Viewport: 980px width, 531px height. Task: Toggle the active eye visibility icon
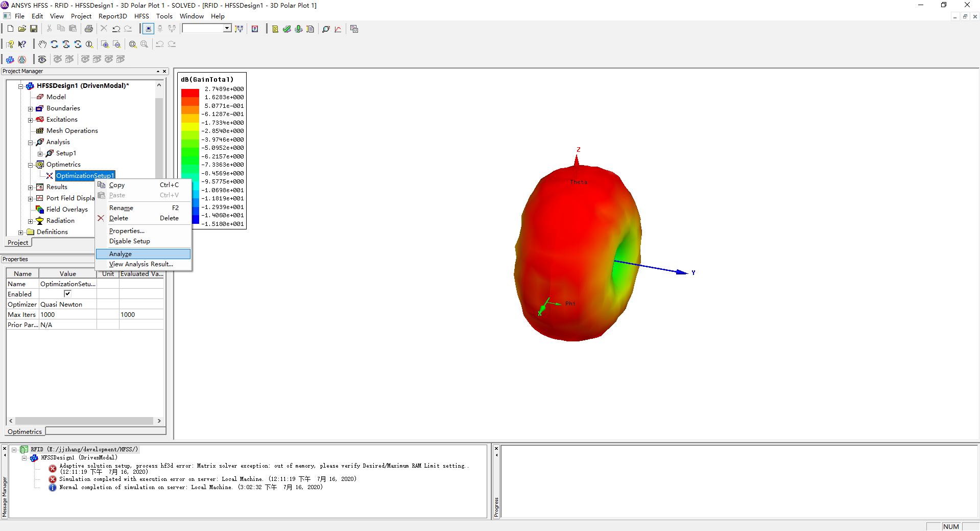42,59
